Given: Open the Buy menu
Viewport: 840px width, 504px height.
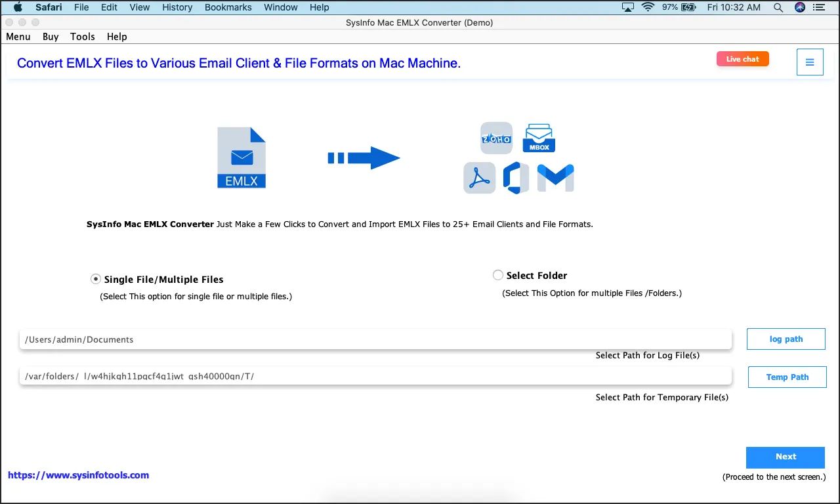Looking at the screenshot, I should (x=51, y=37).
